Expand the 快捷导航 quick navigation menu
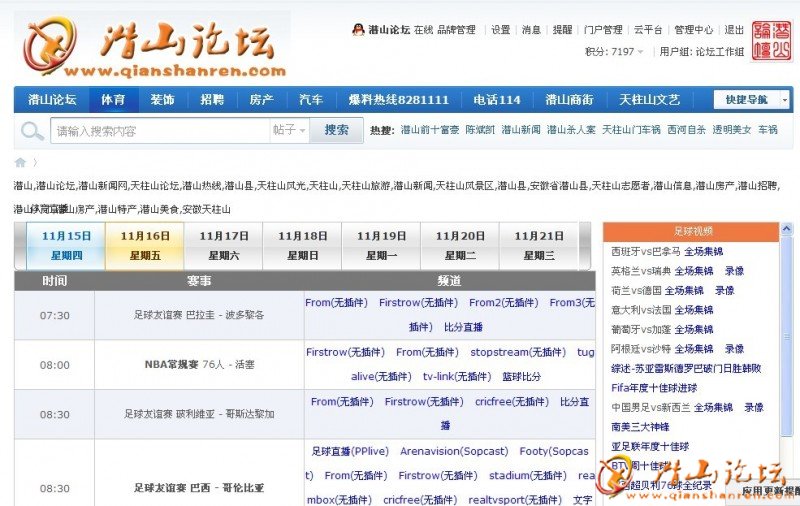800x506 pixels. coord(752,100)
